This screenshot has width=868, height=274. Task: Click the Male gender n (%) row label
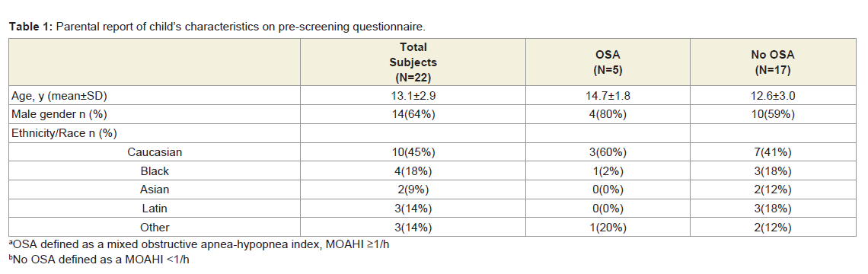click(59, 115)
